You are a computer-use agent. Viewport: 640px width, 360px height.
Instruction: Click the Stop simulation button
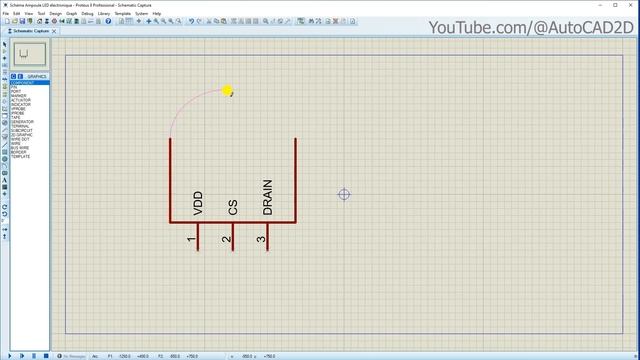[x=46, y=356]
